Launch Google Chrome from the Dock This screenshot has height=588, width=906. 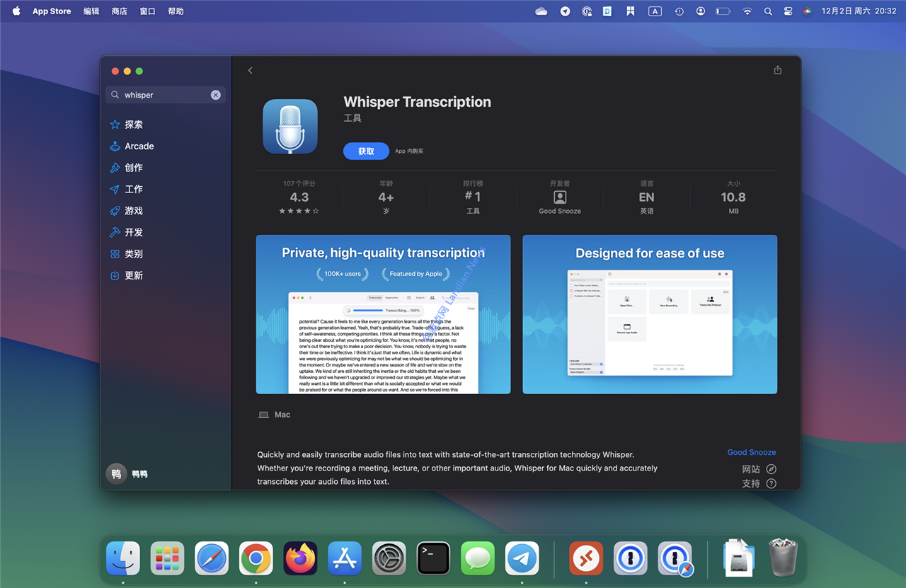pos(256,558)
